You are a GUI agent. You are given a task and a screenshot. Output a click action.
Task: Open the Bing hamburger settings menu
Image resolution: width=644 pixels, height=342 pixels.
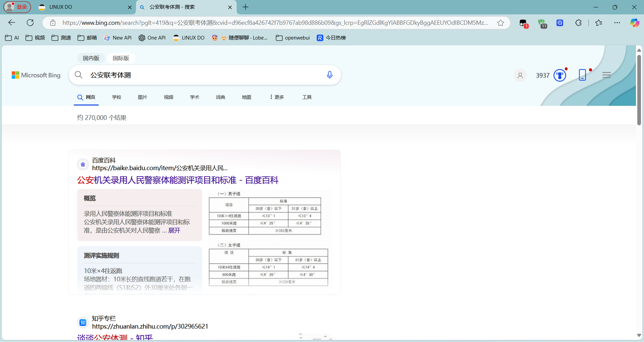tap(606, 75)
